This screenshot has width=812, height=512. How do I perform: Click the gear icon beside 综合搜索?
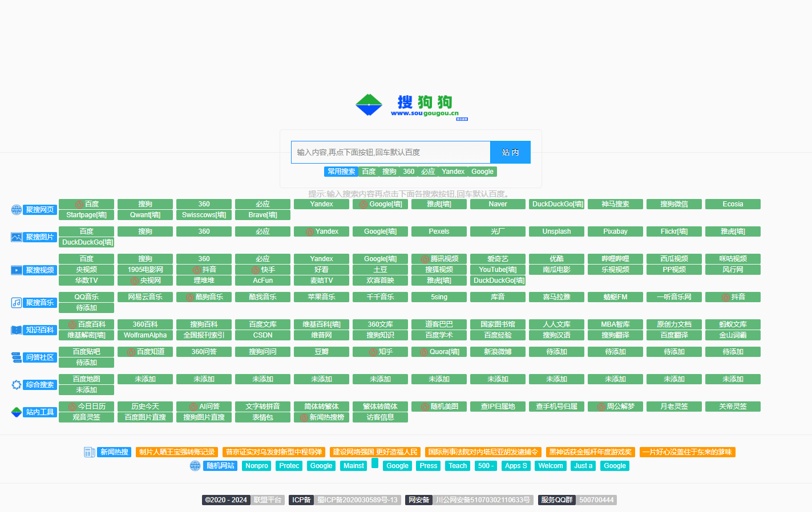17,385
